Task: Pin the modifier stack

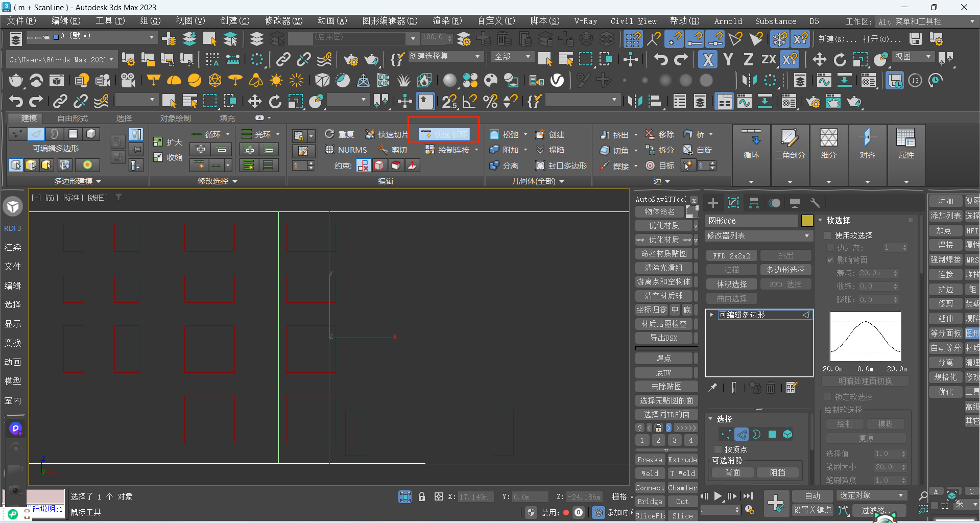Action: (x=713, y=388)
